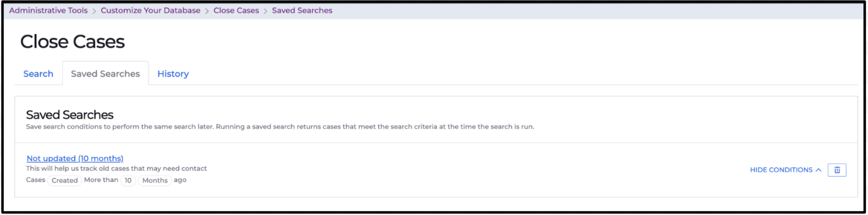
Task: Collapse conditions with HIDE CONDITIONS
Action: (x=785, y=170)
